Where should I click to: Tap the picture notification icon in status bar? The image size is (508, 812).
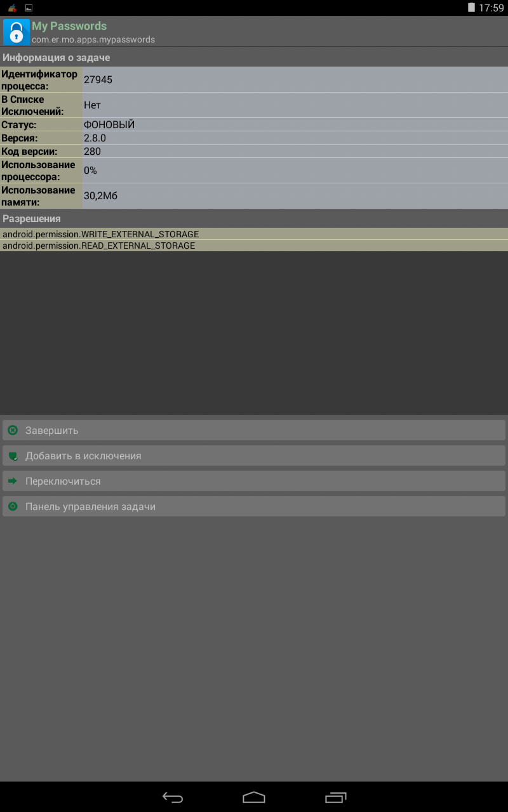[29, 8]
